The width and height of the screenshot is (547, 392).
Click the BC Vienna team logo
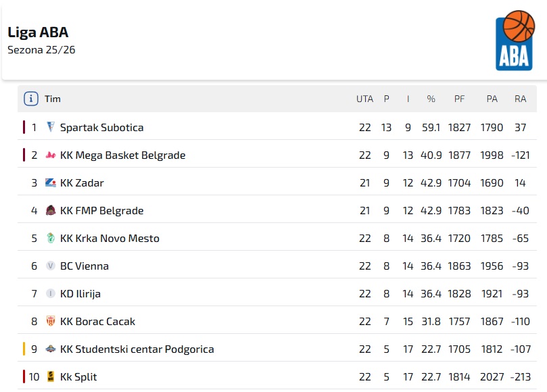[x=51, y=266]
